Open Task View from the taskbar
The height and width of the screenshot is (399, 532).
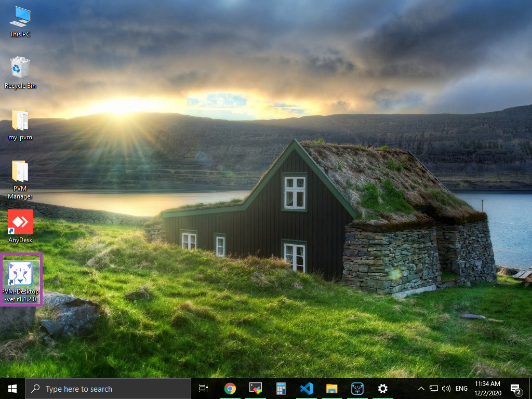[204, 389]
